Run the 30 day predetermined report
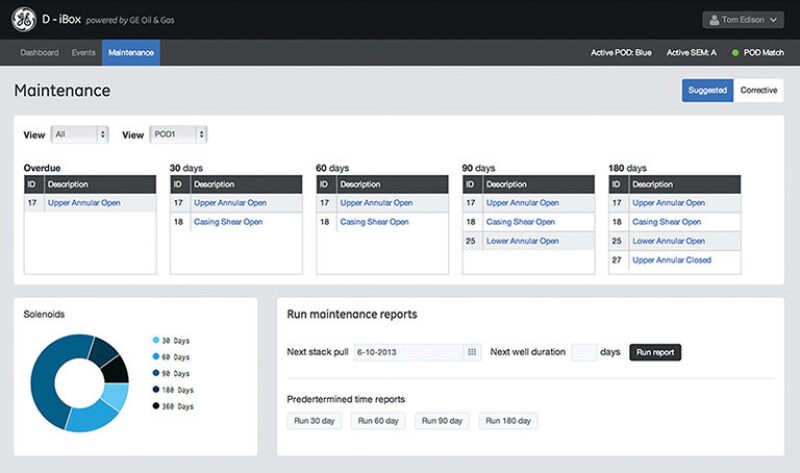800x473 pixels. [315, 421]
